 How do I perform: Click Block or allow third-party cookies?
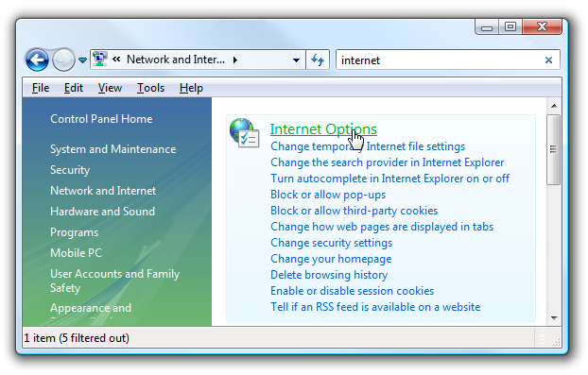354,211
